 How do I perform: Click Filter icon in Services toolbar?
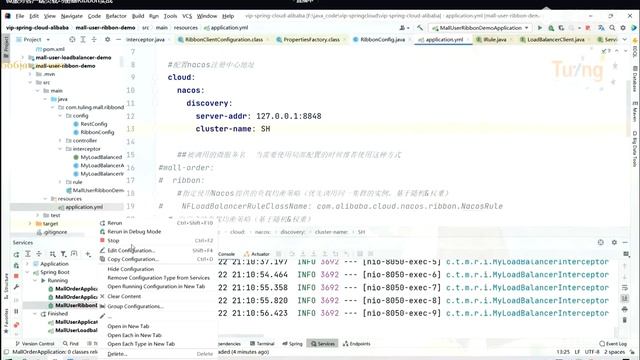(63, 254)
